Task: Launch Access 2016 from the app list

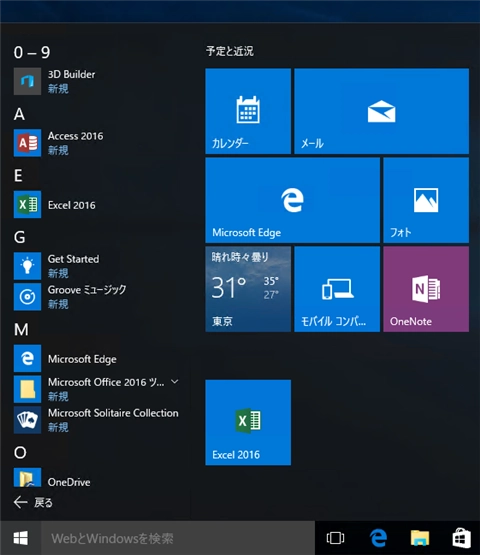Action: point(27,143)
